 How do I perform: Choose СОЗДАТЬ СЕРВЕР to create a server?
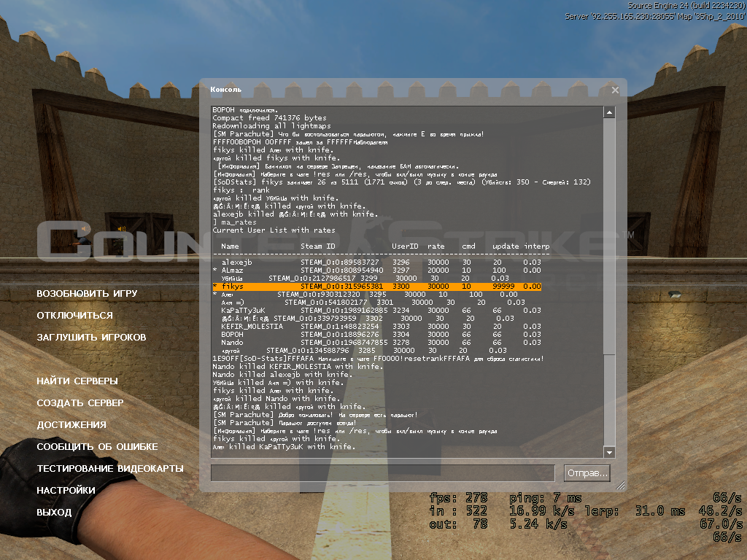(x=80, y=402)
